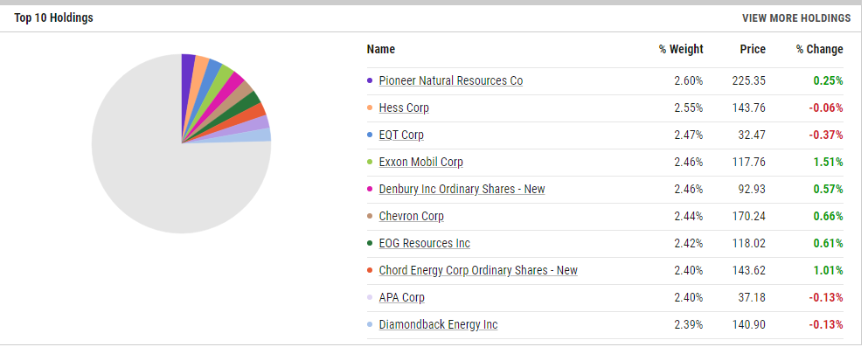Image resolution: width=868 pixels, height=354 pixels.
Task: Click the Price column header
Action: (751, 49)
